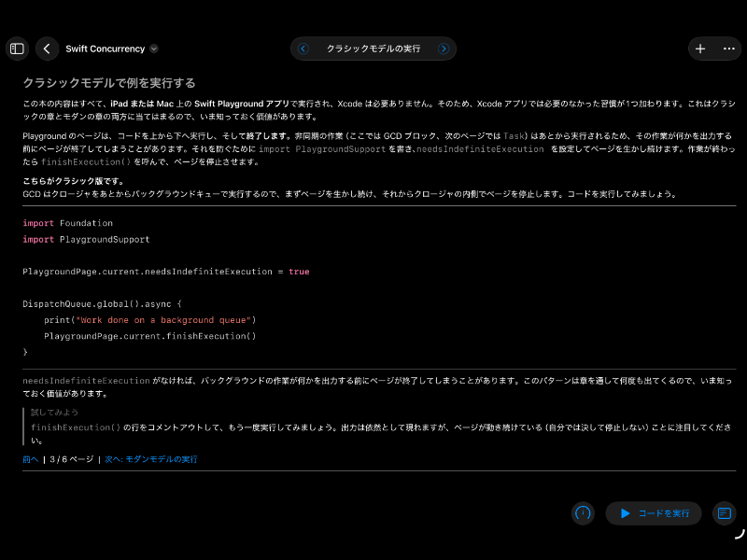Click the closing brace code line
747x560 pixels.
pos(25,353)
